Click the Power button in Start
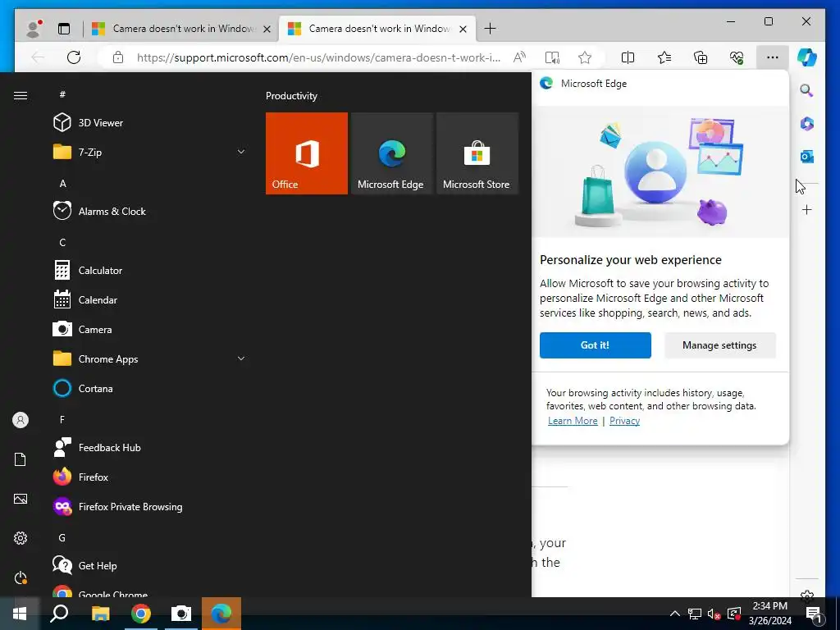This screenshot has height=630, width=840. pyautogui.click(x=21, y=577)
